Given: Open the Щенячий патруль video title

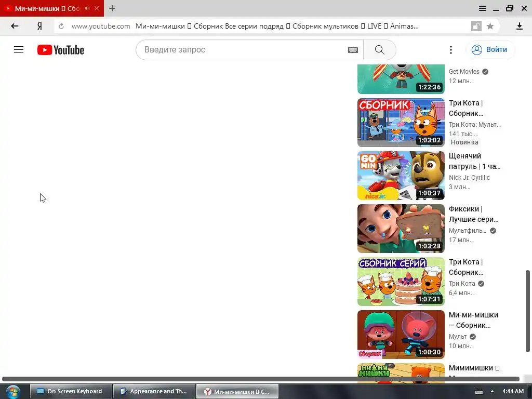Looking at the screenshot, I should (475, 161).
